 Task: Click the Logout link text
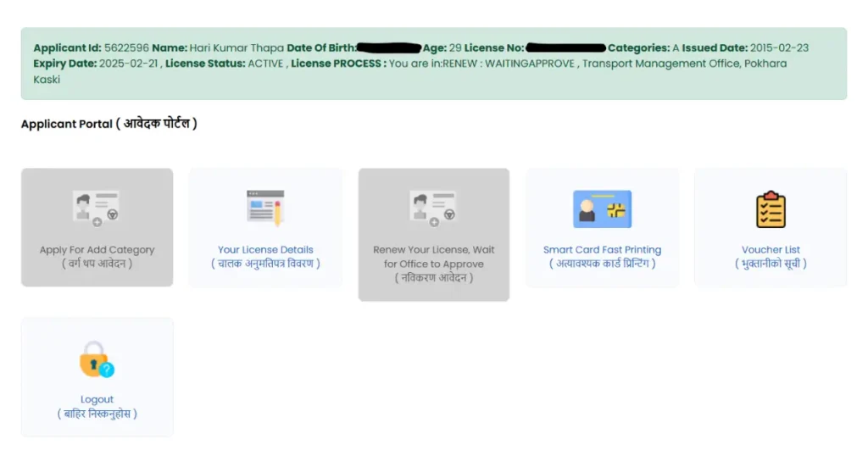pyautogui.click(x=97, y=399)
